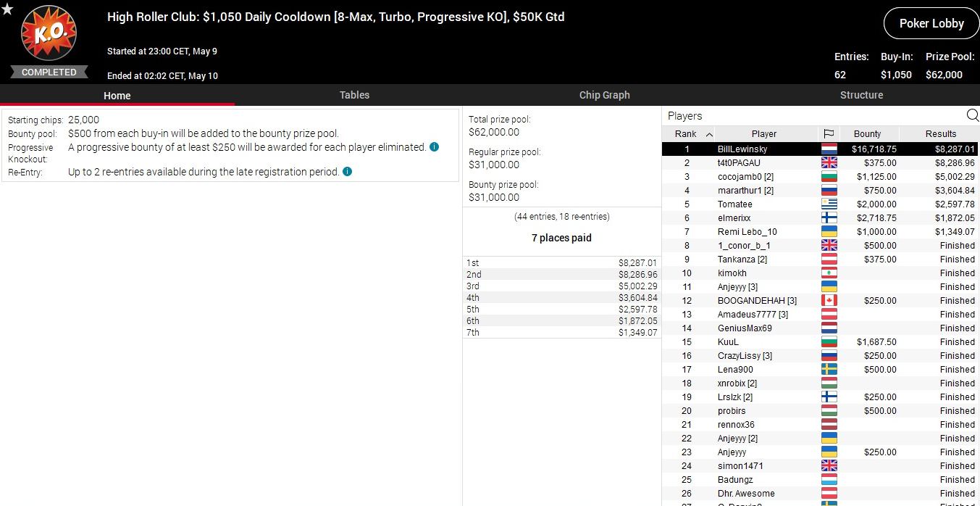This screenshot has height=506, width=980.
Task: Click the Re-Entry info icon
Action: coord(347,172)
